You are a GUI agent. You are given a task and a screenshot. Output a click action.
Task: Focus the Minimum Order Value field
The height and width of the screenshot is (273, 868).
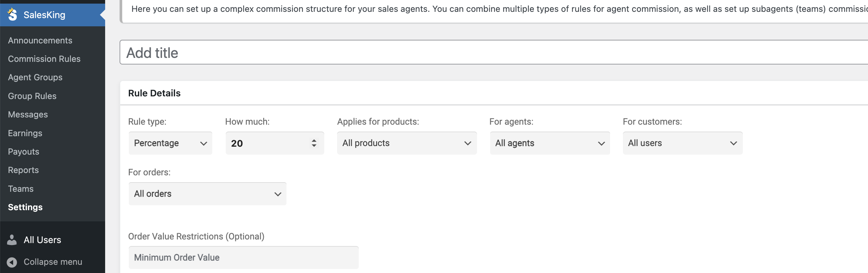244,258
